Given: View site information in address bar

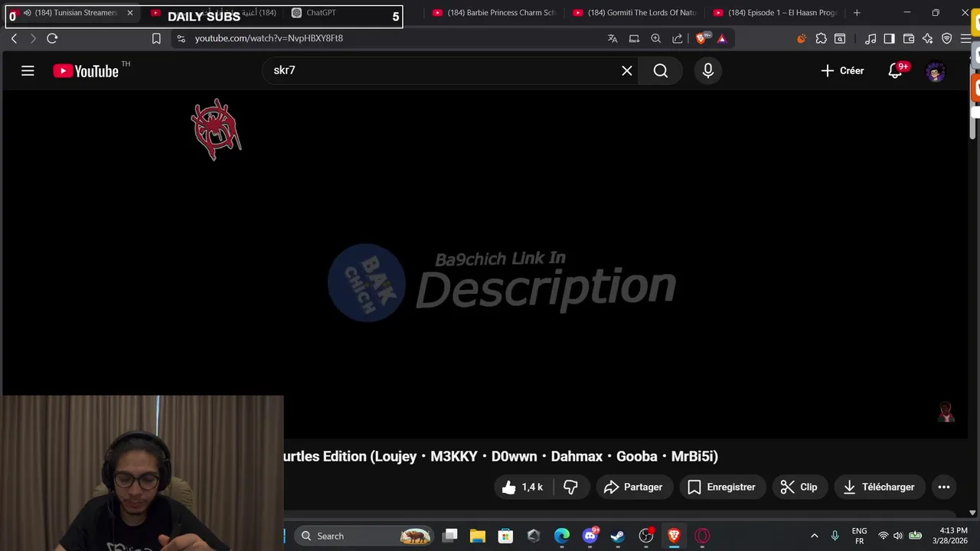Looking at the screenshot, I should click(181, 38).
